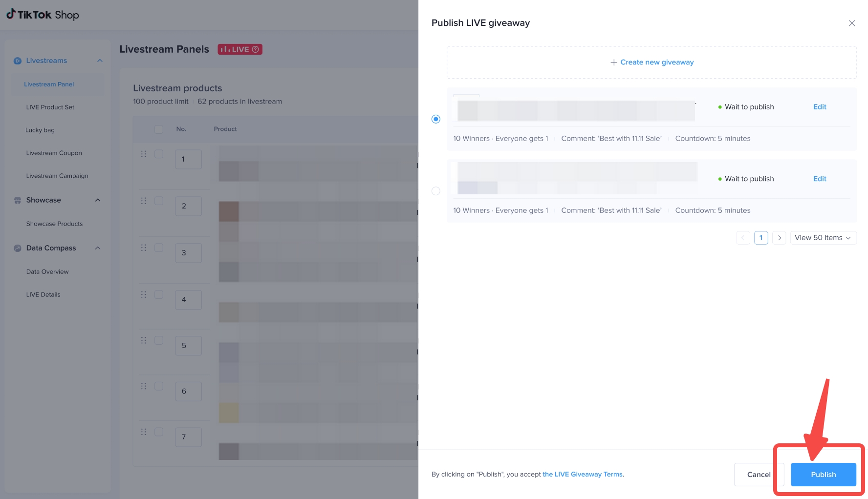Close the Publish LIVE giveaway panel
Image resolution: width=868 pixels, height=499 pixels.
[x=851, y=23]
